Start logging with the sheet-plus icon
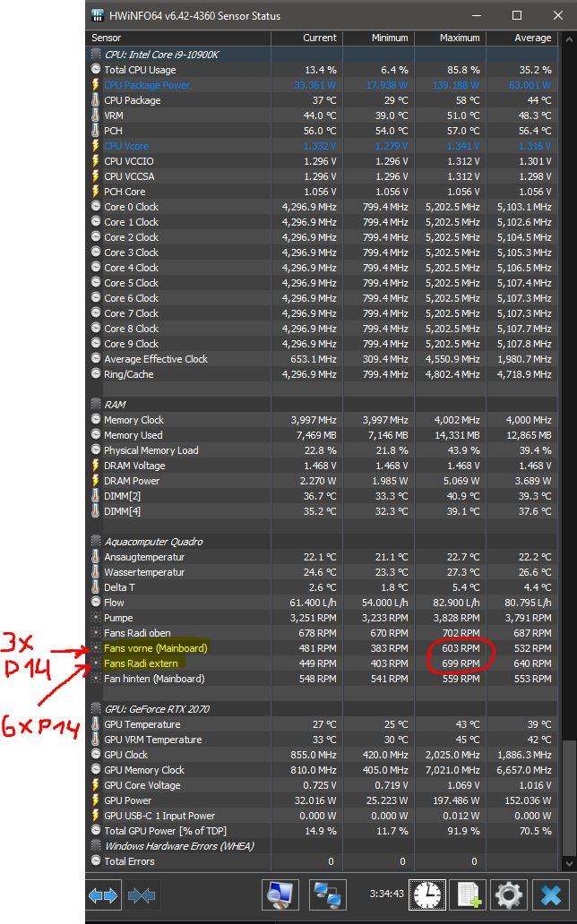Viewport: 577px width, 924px height. point(469,895)
